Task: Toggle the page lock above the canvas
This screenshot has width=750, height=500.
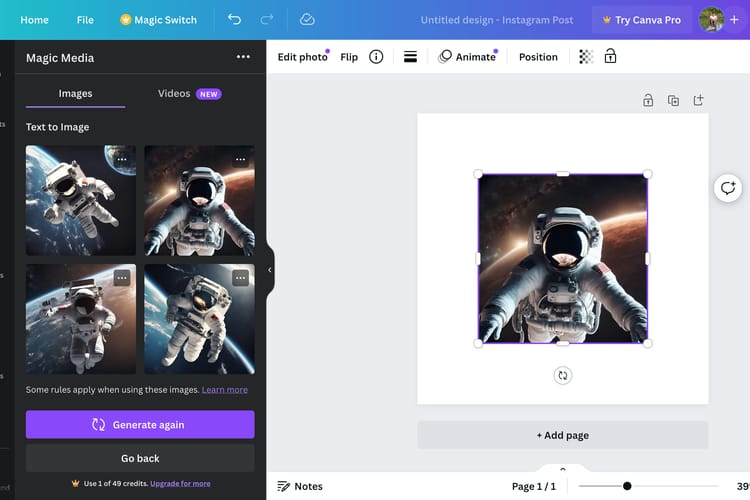Action: (x=648, y=100)
